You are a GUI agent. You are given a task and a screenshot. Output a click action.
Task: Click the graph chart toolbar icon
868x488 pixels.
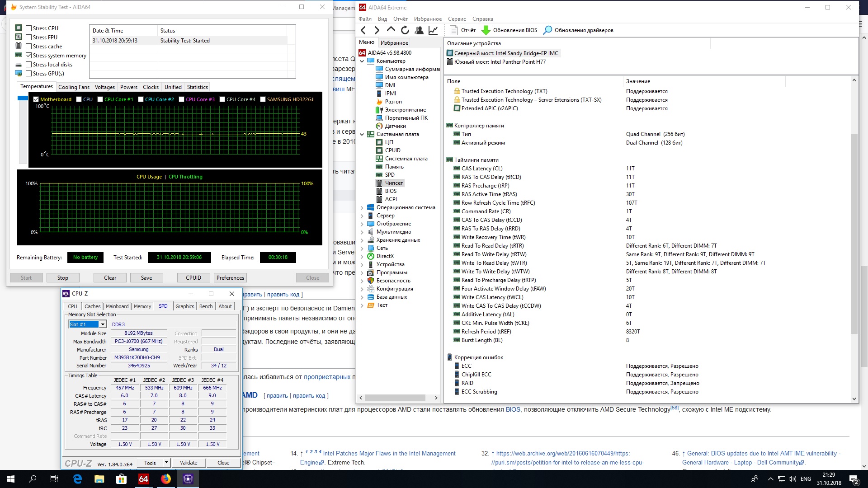pyautogui.click(x=433, y=30)
